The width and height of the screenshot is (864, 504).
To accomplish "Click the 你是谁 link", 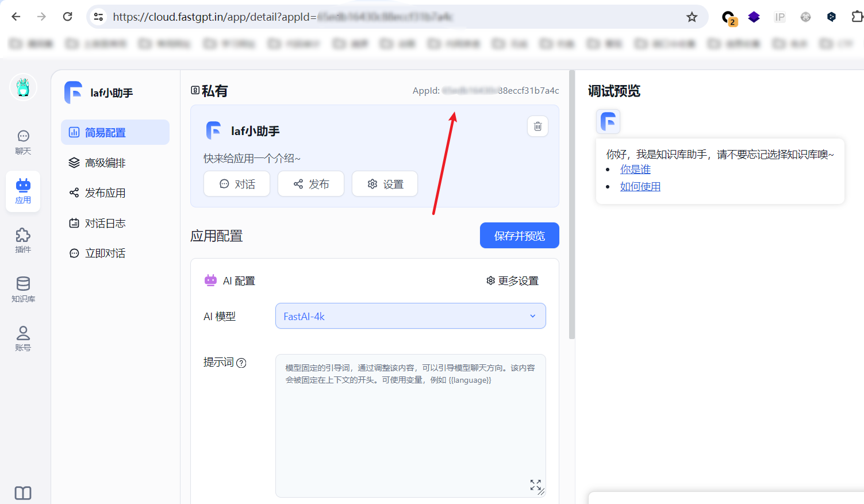I will (635, 169).
